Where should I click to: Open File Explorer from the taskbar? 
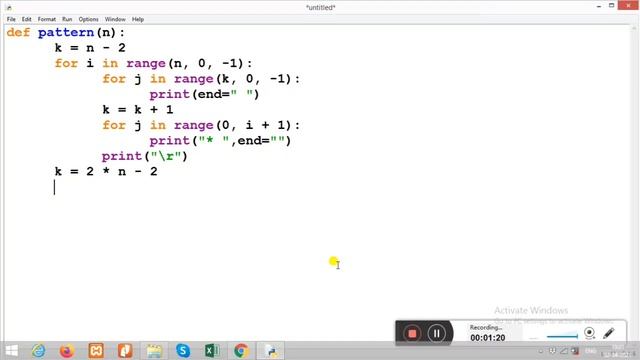(154, 351)
